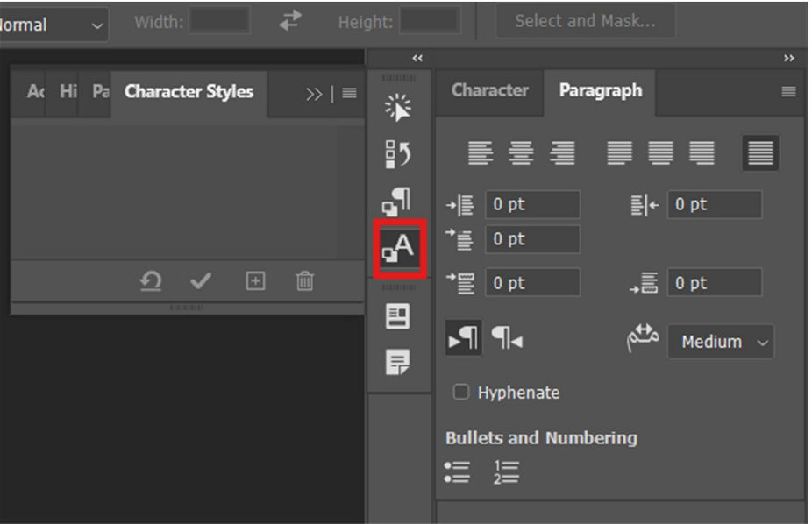Clear override with the reset arrow icon

tap(151, 281)
